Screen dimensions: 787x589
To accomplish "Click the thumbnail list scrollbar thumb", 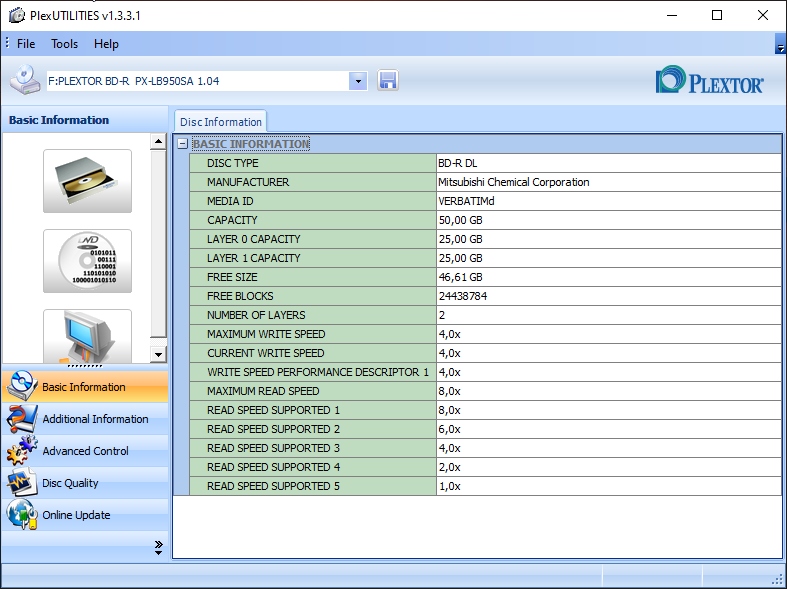I will point(158,243).
